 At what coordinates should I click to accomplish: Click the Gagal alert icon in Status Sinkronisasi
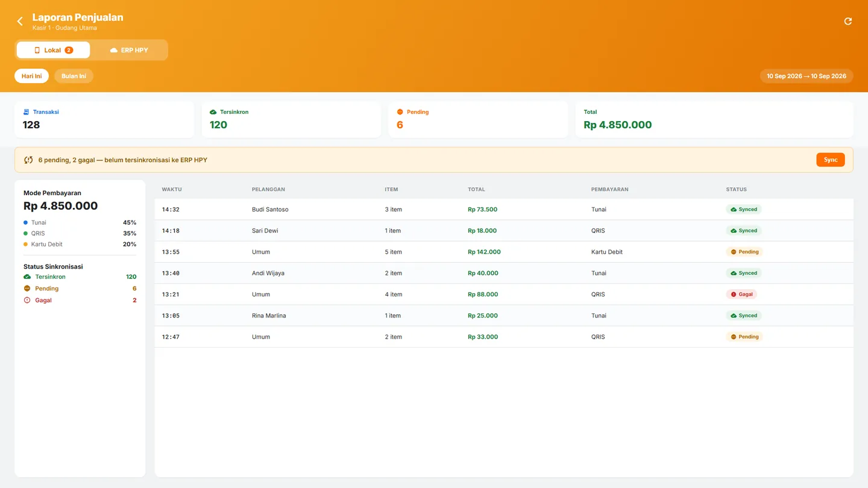[x=27, y=300]
